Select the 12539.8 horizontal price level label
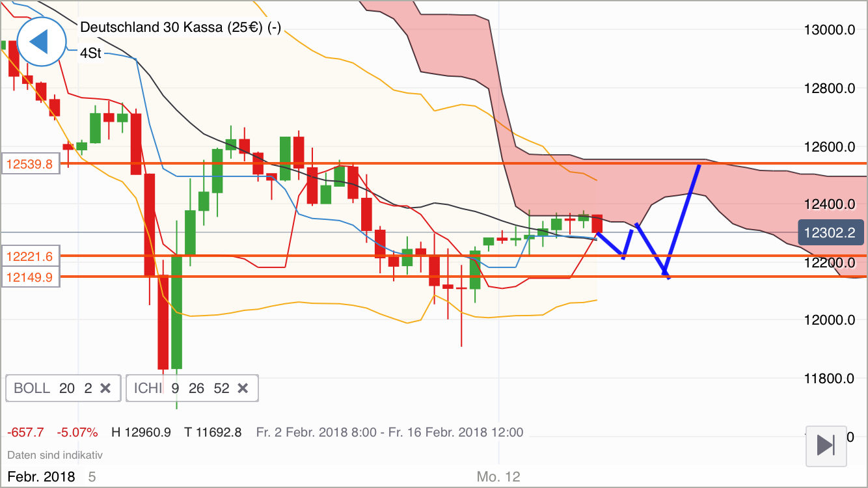The height and width of the screenshot is (488, 868). tap(29, 164)
